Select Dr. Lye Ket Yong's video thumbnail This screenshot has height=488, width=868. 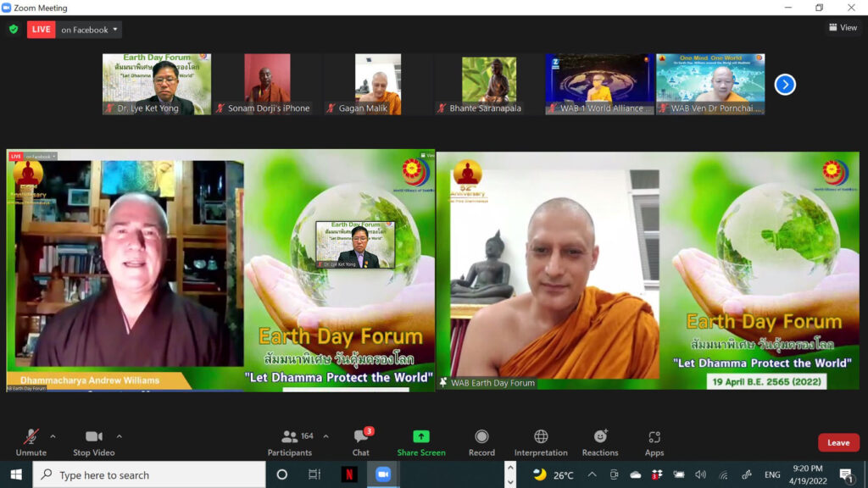click(157, 84)
